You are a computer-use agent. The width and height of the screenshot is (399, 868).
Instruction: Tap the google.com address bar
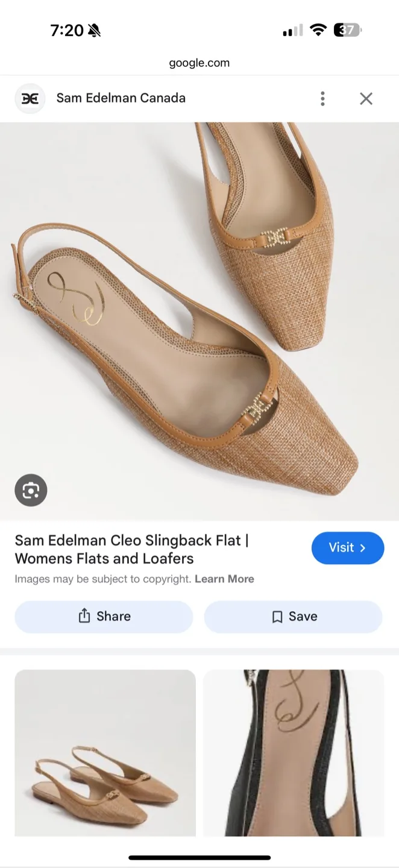pyautogui.click(x=199, y=63)
